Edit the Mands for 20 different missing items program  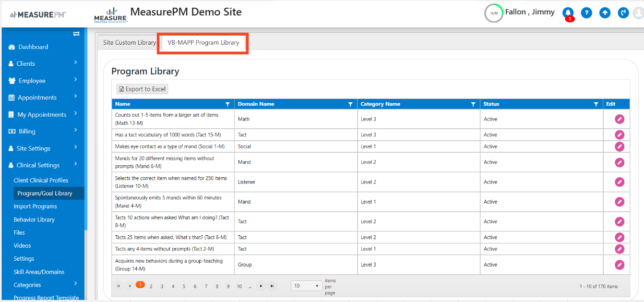620,162
